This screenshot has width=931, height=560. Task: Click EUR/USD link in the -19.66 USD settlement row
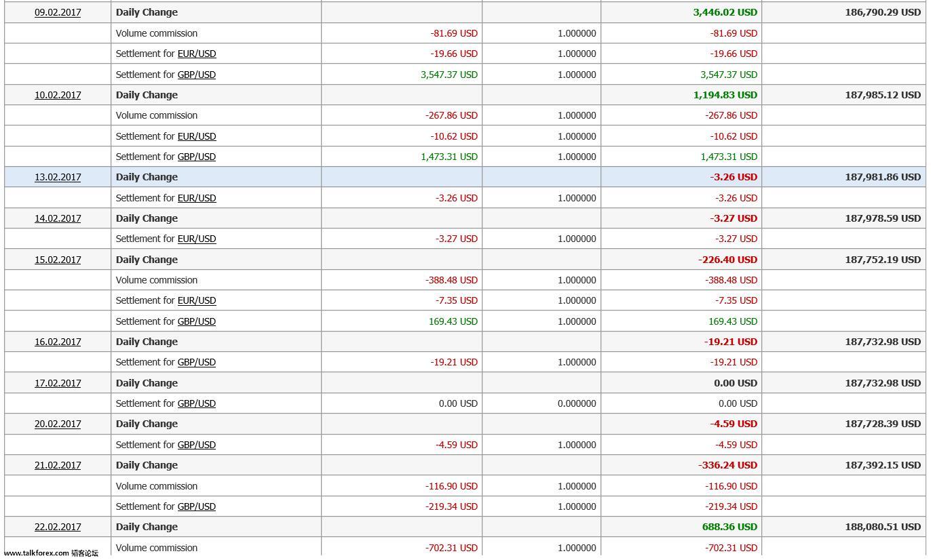click(x=197, y=54)
